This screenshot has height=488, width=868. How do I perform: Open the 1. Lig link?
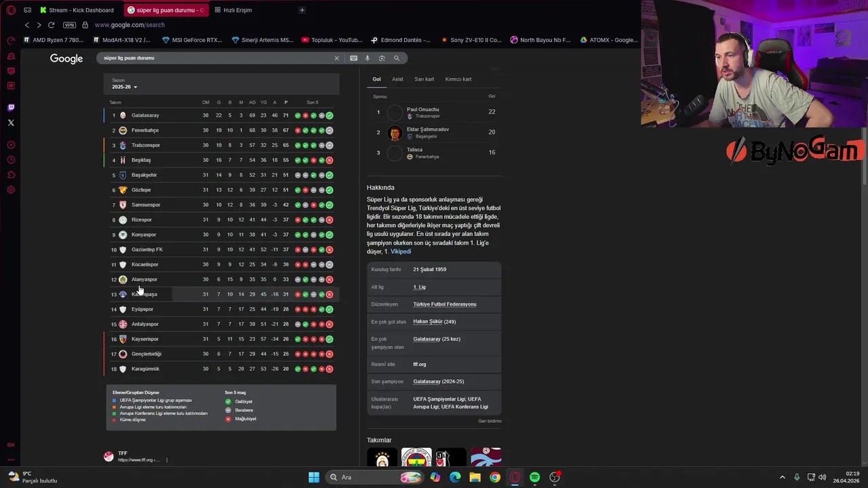click(420, 287)
